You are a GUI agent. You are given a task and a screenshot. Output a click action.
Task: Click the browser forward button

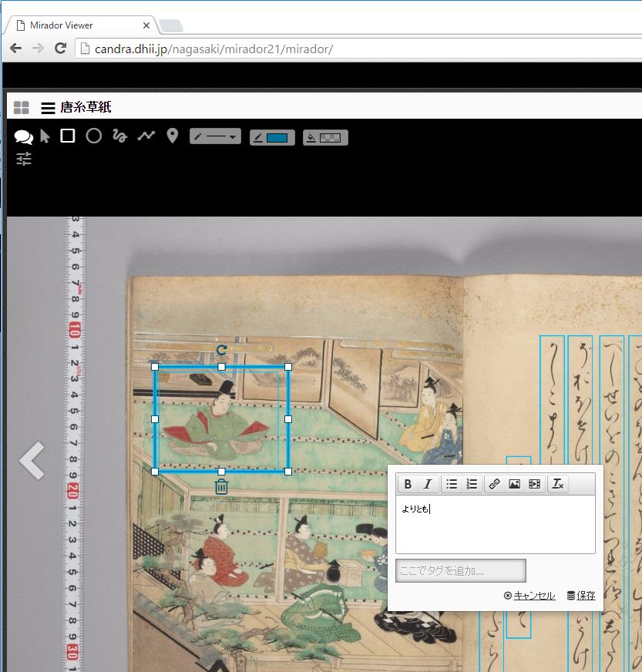pos(38,48)
